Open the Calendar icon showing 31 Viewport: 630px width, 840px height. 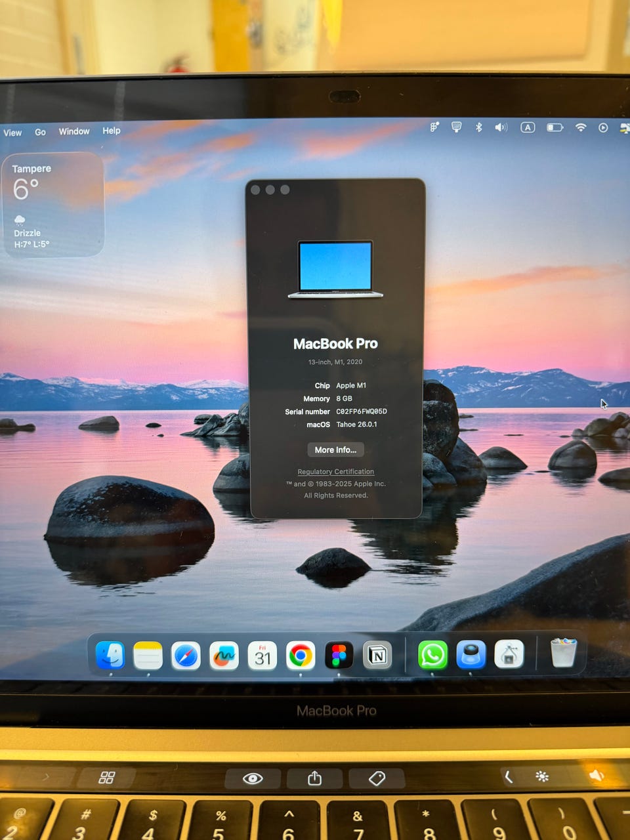tap(262, 656)
